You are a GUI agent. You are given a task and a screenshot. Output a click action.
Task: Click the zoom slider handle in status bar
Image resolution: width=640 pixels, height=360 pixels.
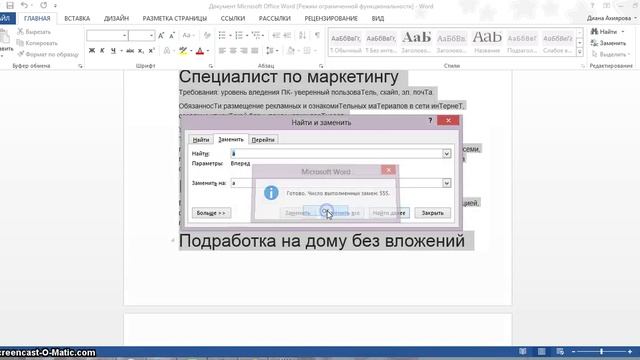click(601, 351)
